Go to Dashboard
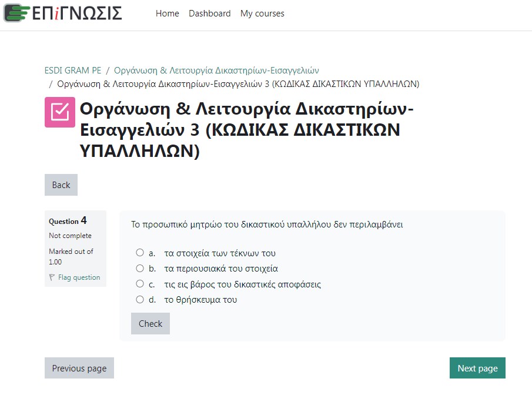The image size is (532, 402). [210, 14]
